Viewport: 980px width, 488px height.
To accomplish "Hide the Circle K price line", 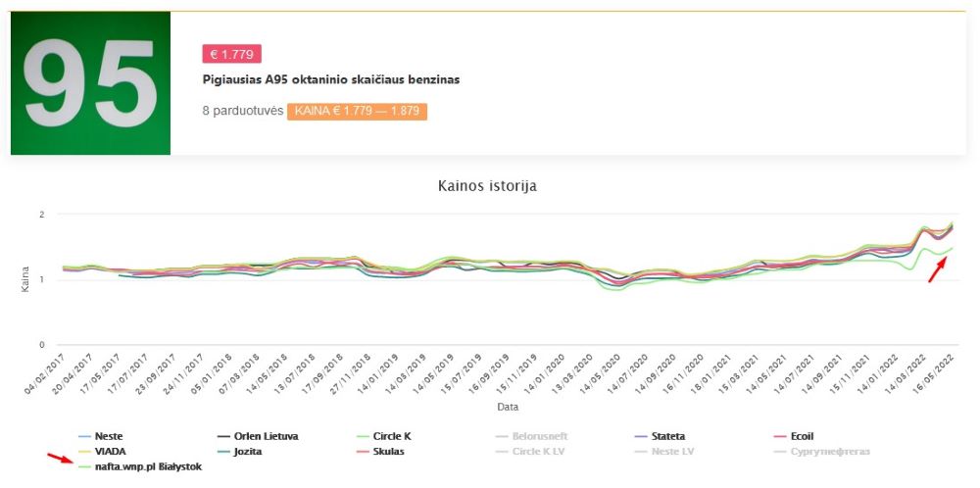I will tap(384, 436).
